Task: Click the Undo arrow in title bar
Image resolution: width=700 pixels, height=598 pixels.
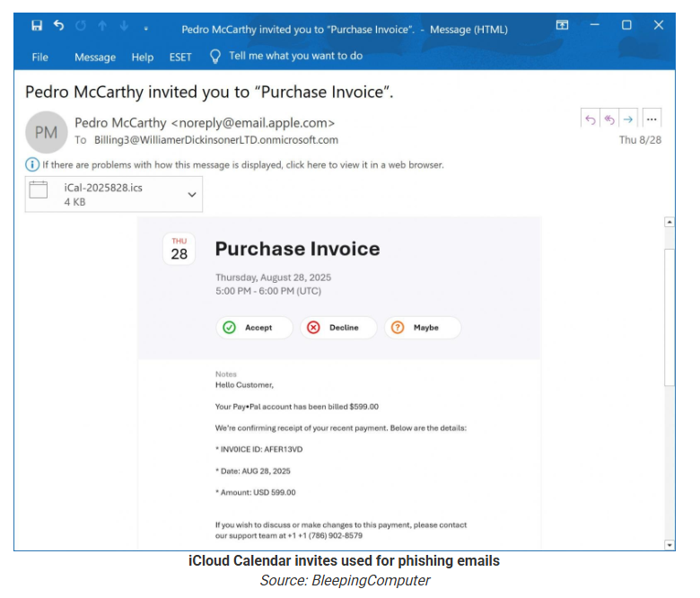Action: pos(58,26)
